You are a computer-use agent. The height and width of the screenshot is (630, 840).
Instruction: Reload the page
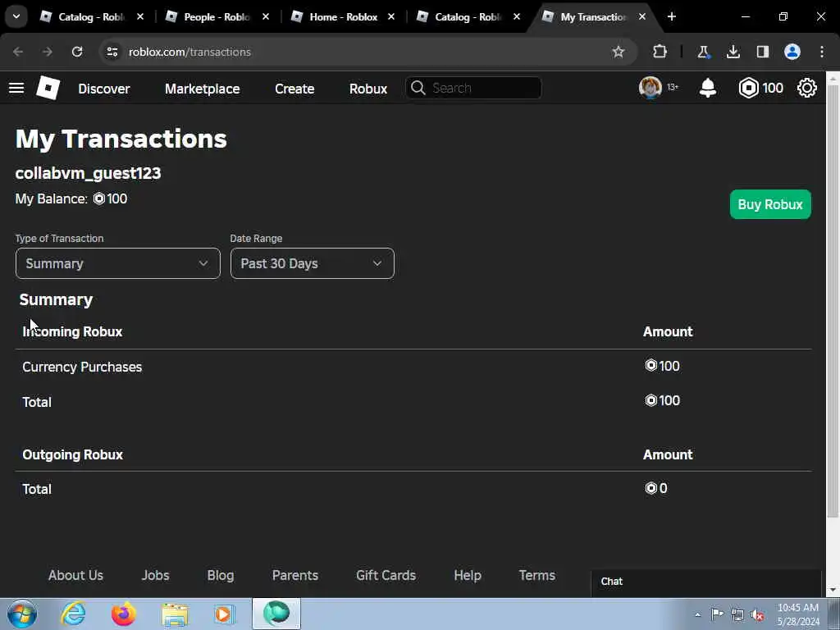pyautogui.click(x=77, y=52)
